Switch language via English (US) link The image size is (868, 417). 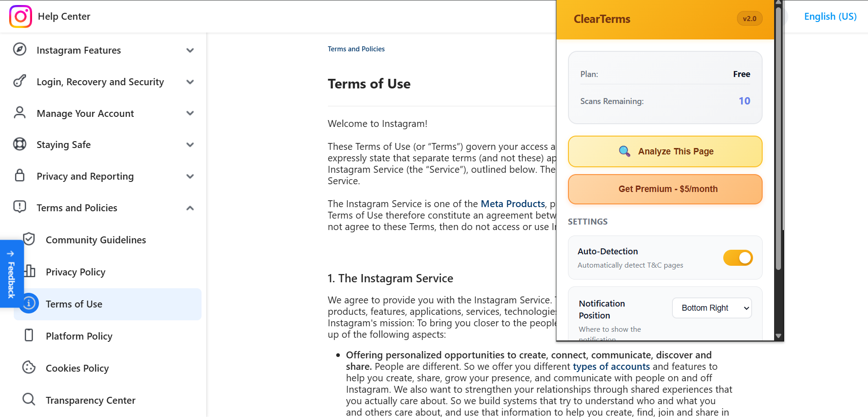(830, 16)
